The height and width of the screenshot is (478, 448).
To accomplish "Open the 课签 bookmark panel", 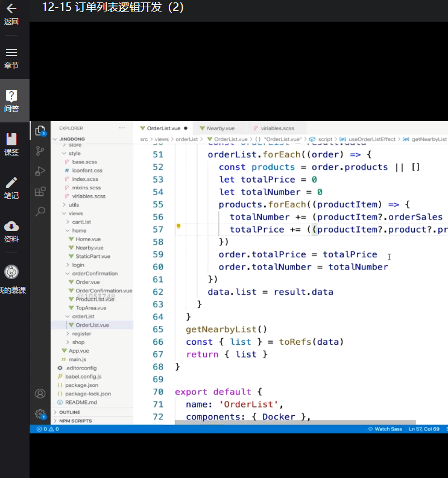I will [11, 144].
